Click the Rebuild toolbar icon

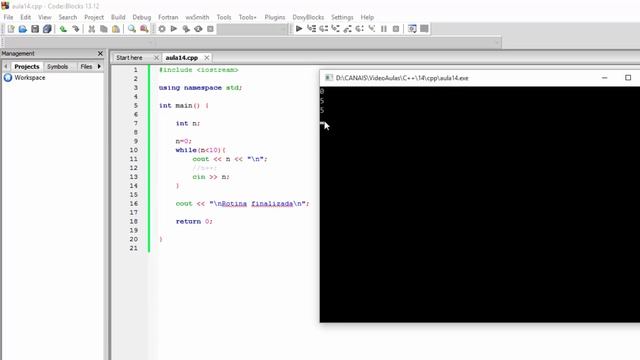[x=198, y=29]
